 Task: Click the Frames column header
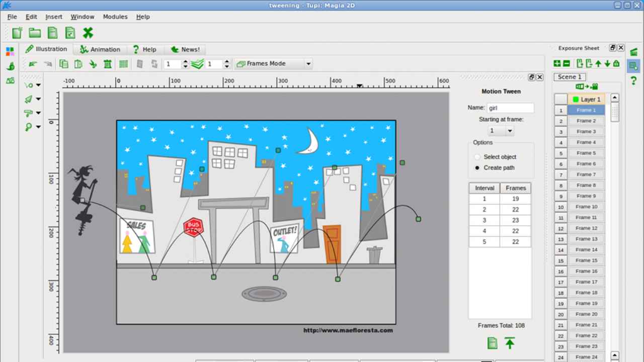coord(516,188)
